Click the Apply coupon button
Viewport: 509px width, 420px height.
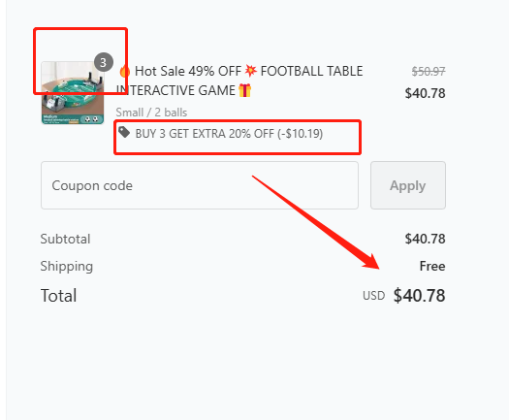(x=408, y=185)
